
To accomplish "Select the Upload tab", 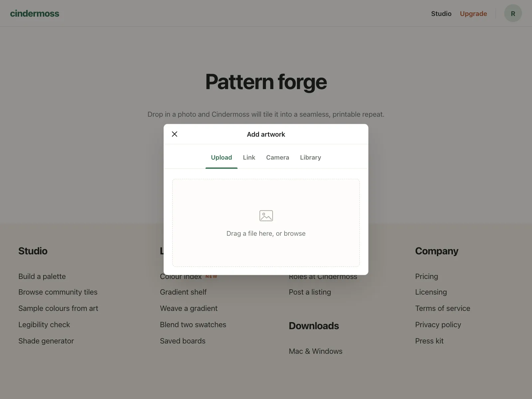I will click(221, 157).
